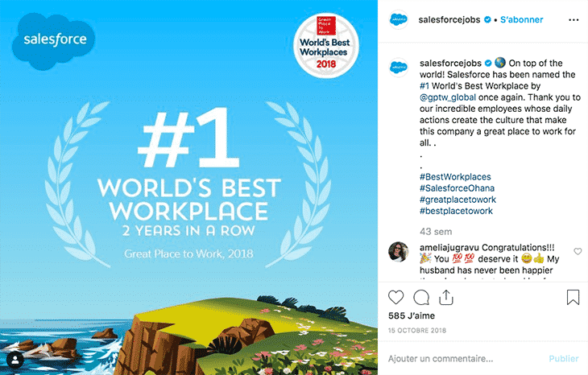This screenshot has height=375, width=588.
Task: Focus the Ajouter un commentaire field
Action: pos(465,359)
